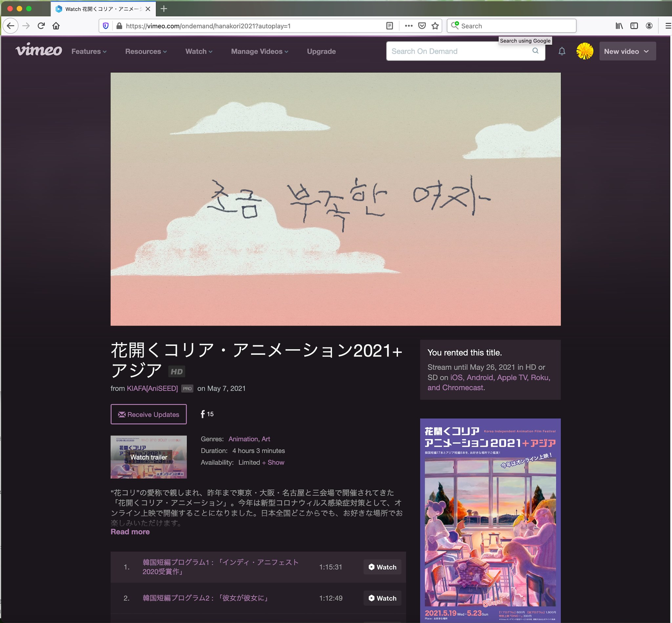Submit the Search On Demand magnifier
The width and height of the screenshot is (672, 623).
tap(535, 51)
